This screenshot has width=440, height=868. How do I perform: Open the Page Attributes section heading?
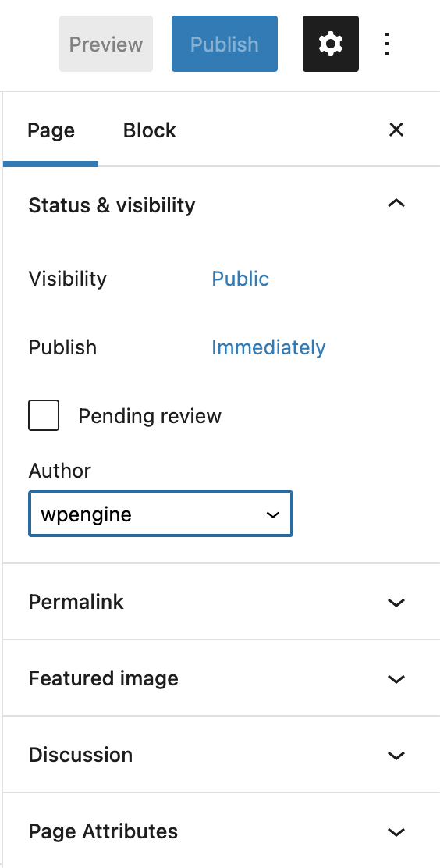[x=103, y=831]
